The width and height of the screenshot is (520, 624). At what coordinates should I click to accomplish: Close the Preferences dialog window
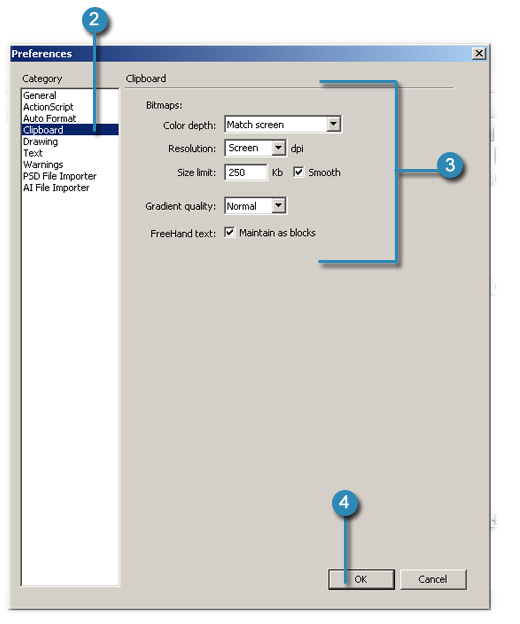(x=479, y=53)
